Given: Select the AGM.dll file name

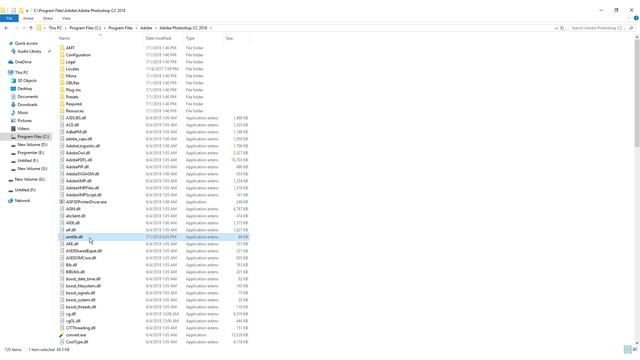Looking at the screenshot, I should click(x=73, y=209).
